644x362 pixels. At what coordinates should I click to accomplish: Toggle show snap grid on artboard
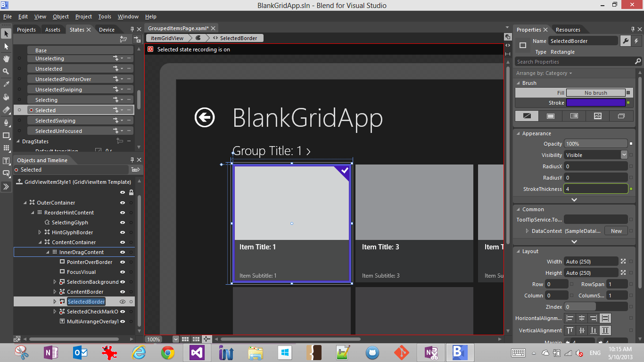pyautogui.click(x=185, y=339)
